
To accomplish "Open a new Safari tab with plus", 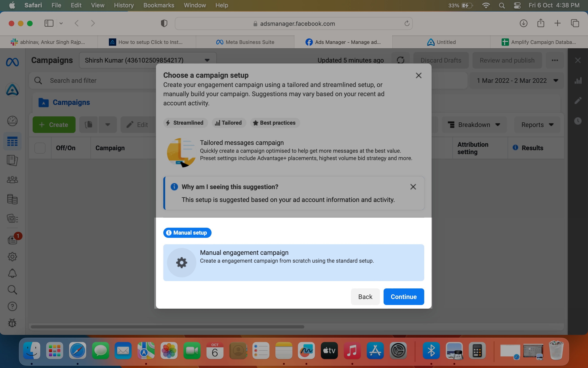I will (x=557, y=23).
